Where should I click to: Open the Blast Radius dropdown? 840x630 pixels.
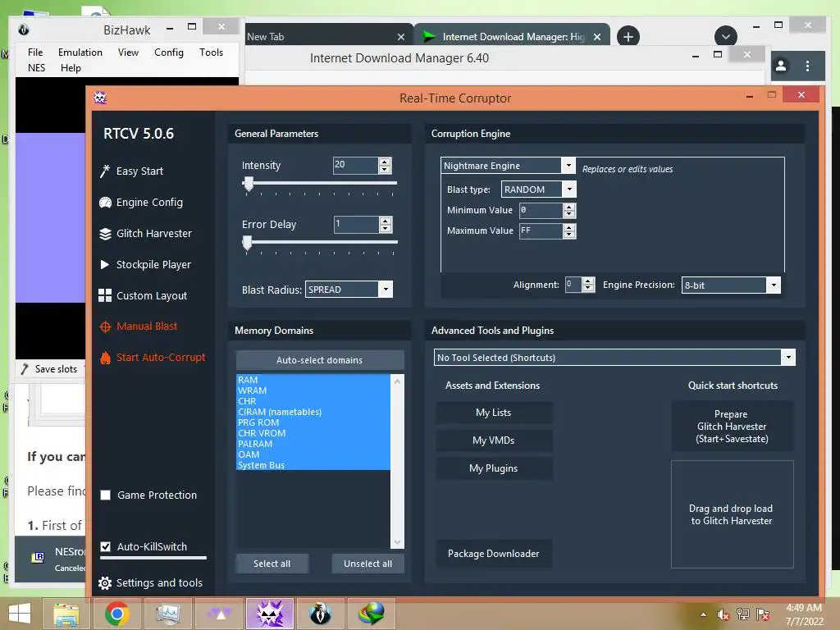click(386, 290)
